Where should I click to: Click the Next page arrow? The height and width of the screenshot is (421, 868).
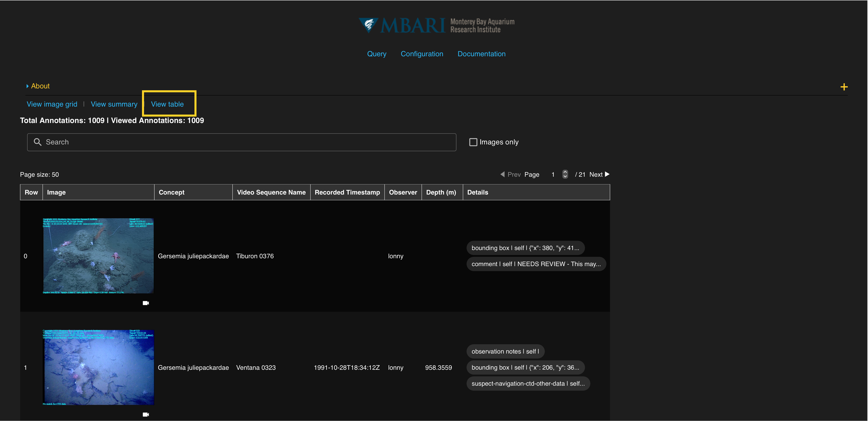(x=607, y=174)
